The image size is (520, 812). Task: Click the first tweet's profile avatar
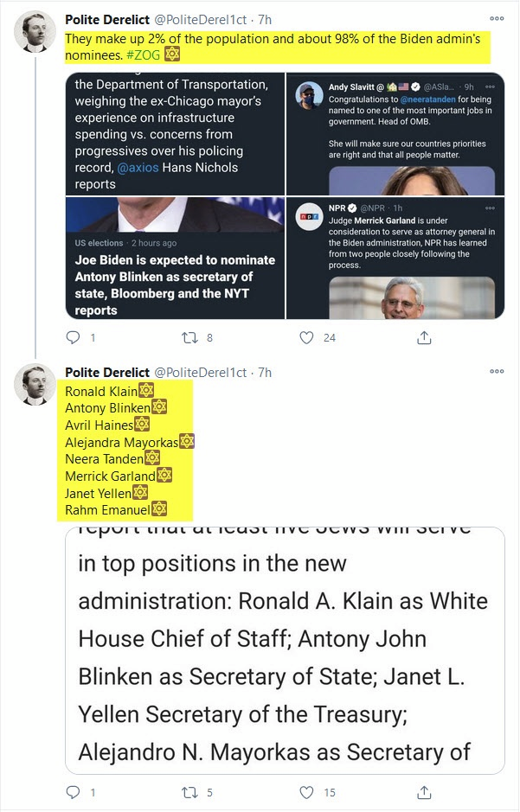[35, 32]
